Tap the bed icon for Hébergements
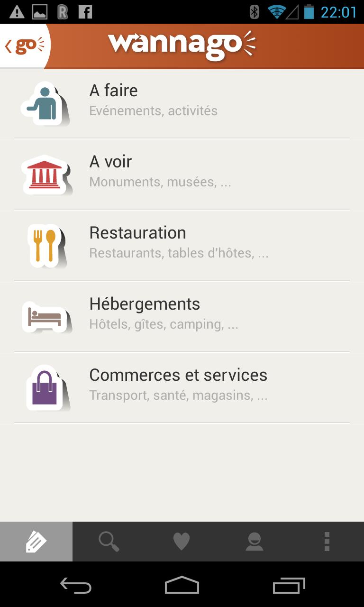Screen dimensions: 364x607 [45, 317]
